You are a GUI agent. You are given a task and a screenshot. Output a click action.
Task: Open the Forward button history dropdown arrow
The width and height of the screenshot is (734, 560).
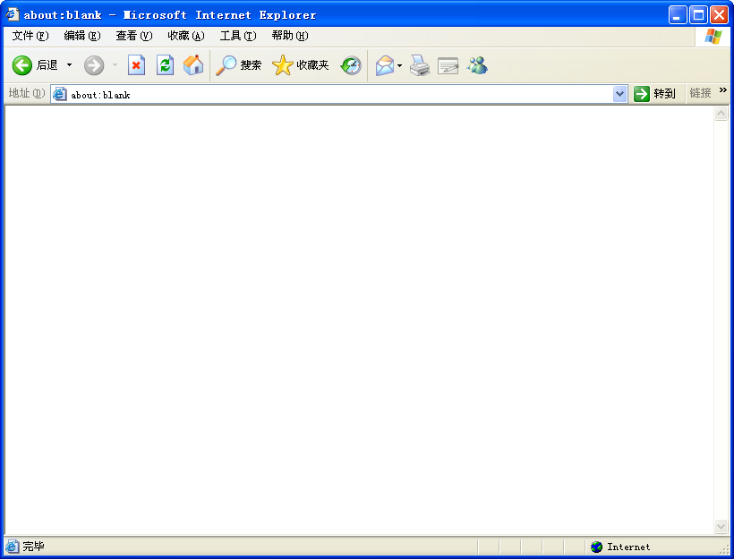click(x=115, y=65)
